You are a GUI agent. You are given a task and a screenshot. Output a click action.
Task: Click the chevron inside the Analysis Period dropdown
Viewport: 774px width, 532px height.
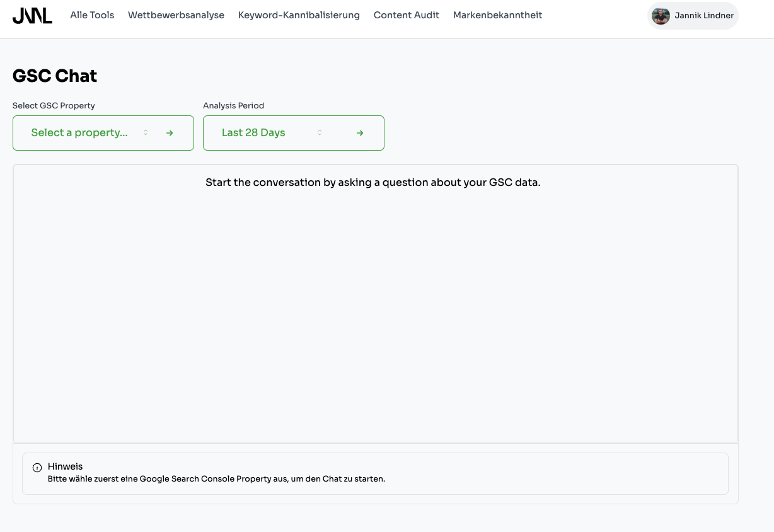[x=320, y=132]
